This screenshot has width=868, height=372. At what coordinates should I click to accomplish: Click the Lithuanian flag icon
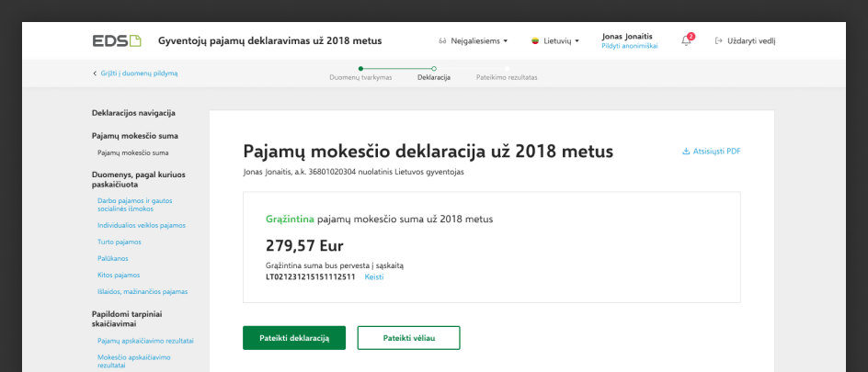[x=535, y=41]
